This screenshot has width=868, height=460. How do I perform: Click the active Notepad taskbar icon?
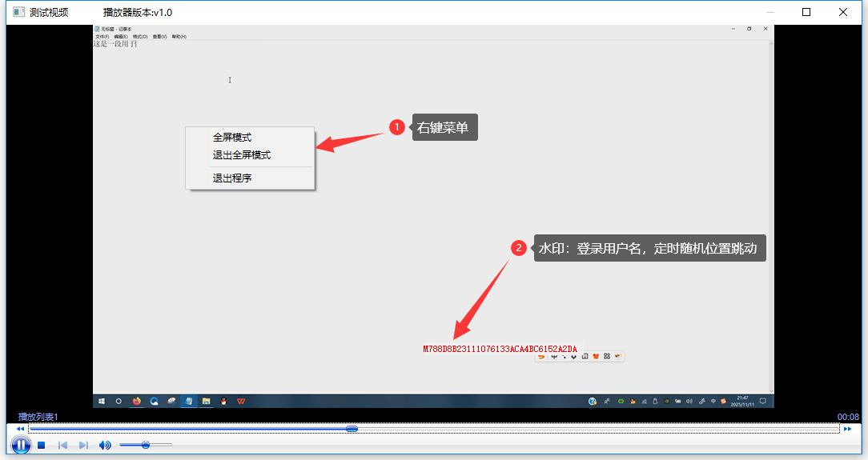coord(189,402)
